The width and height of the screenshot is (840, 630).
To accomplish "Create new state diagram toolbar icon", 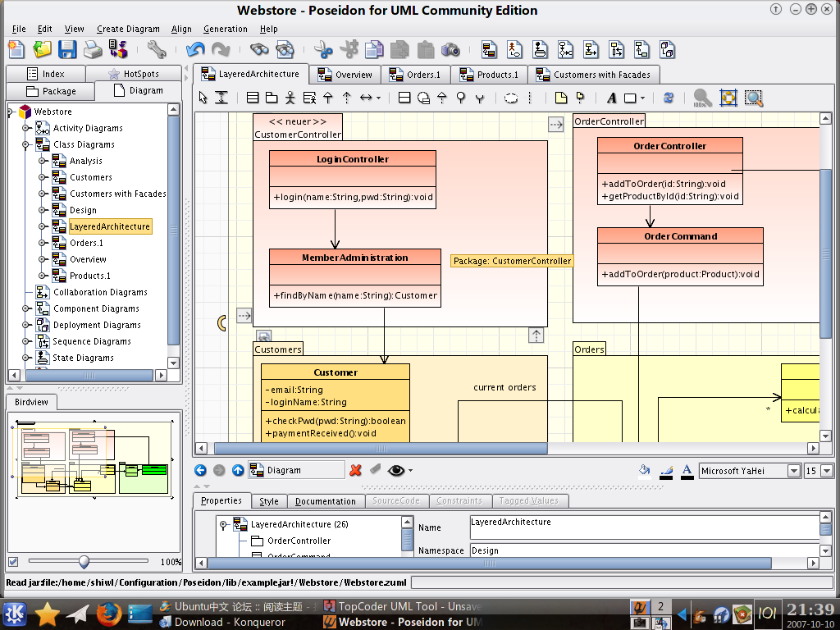I will coord(540,50).
